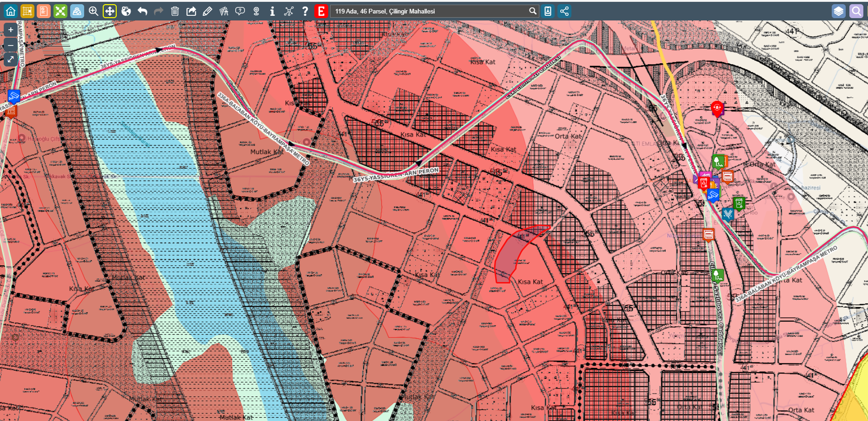Click the mobile download icon
Image resolution: width=868 pixels, height=421 pixels.
[x=548, y=11]
